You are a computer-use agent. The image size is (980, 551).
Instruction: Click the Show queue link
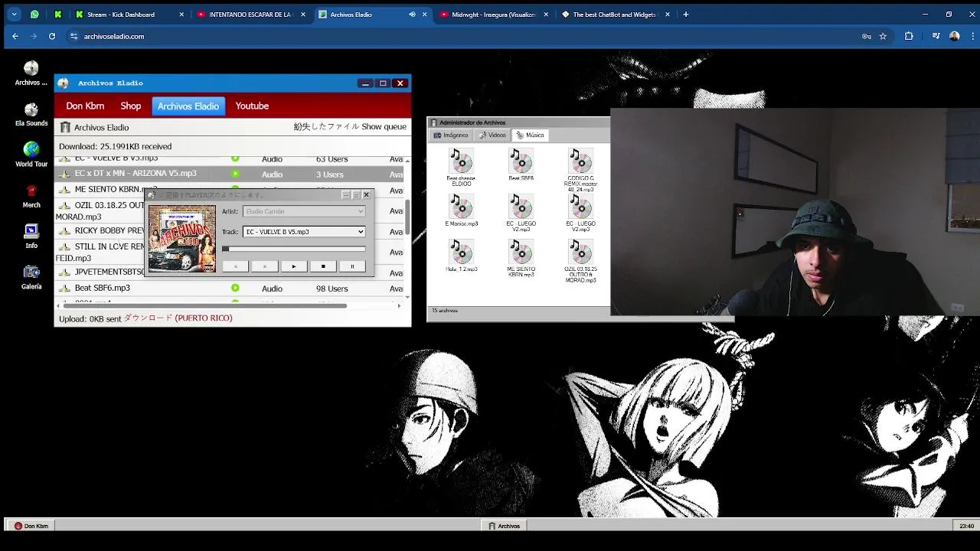[x=384, y=127]
